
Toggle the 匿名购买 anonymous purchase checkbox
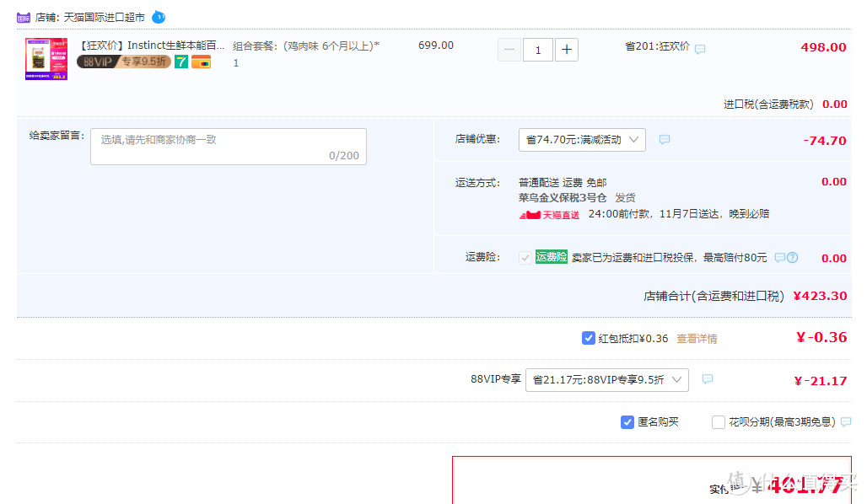[627, 422]
